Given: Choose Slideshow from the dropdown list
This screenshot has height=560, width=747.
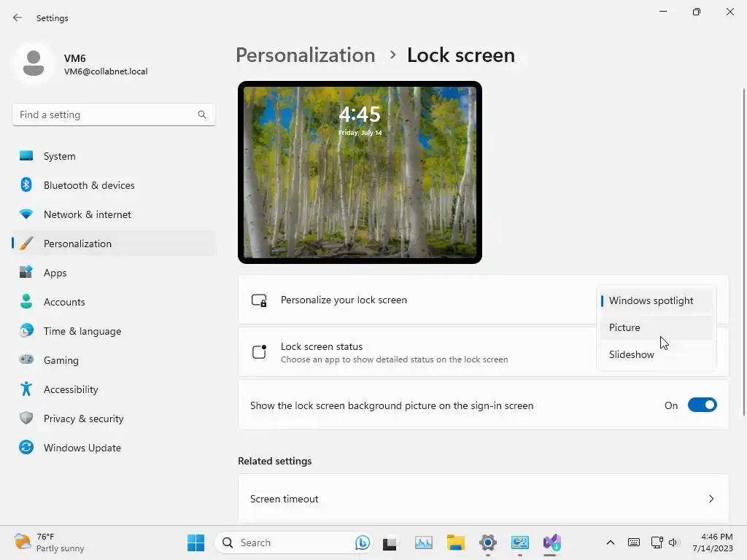Looking at the screenshot, I should tap(657, 354).
